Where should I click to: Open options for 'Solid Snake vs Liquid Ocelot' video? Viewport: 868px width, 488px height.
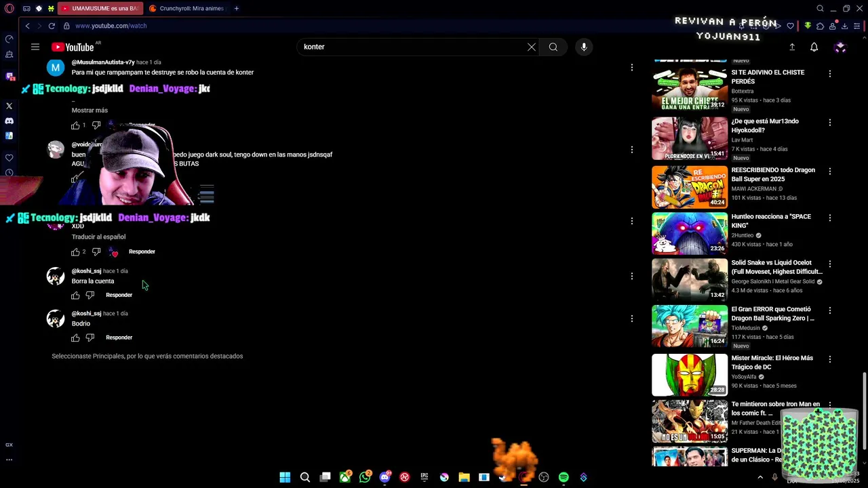tap(829, 264)
